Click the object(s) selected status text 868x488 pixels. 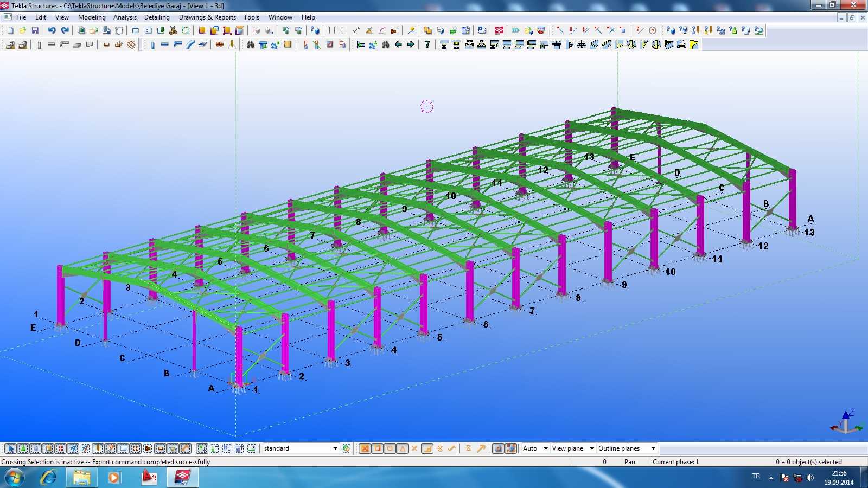[808, 462]
